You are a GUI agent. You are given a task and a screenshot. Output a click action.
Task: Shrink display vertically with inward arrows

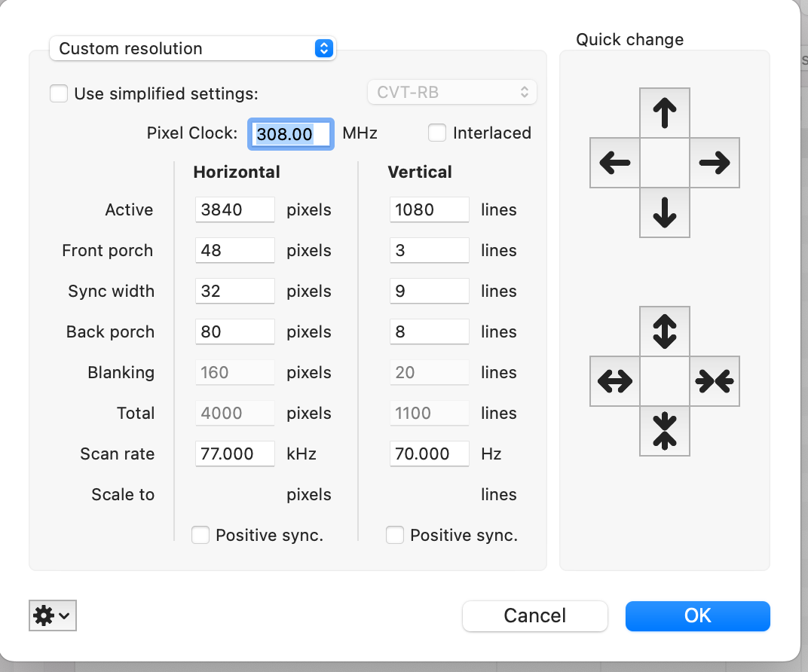point(664,430)
